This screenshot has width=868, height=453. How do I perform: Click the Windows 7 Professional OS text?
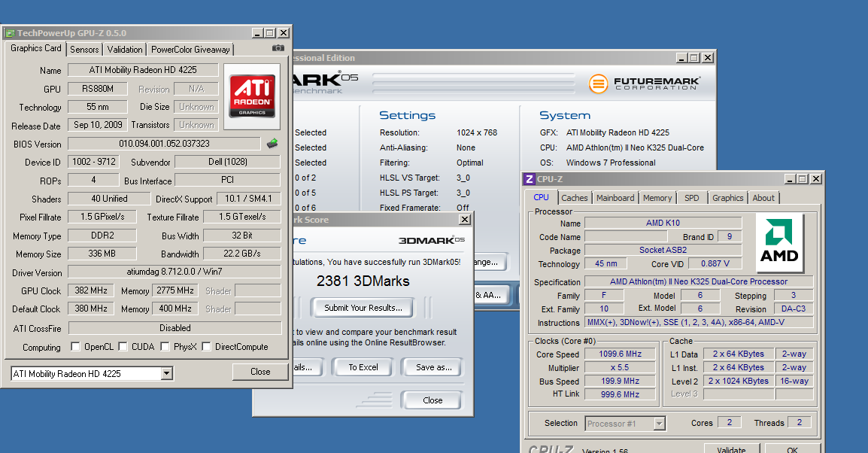[611, 163]
